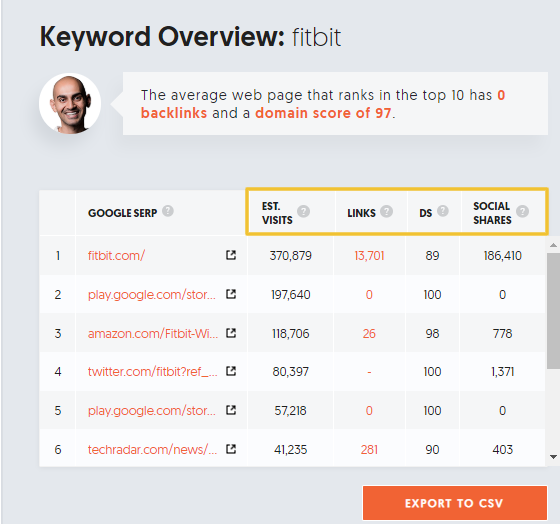This screenshot has height=524, width=560.
Task: Click help icon next to Google SERP
Action: tap(168, 211)
